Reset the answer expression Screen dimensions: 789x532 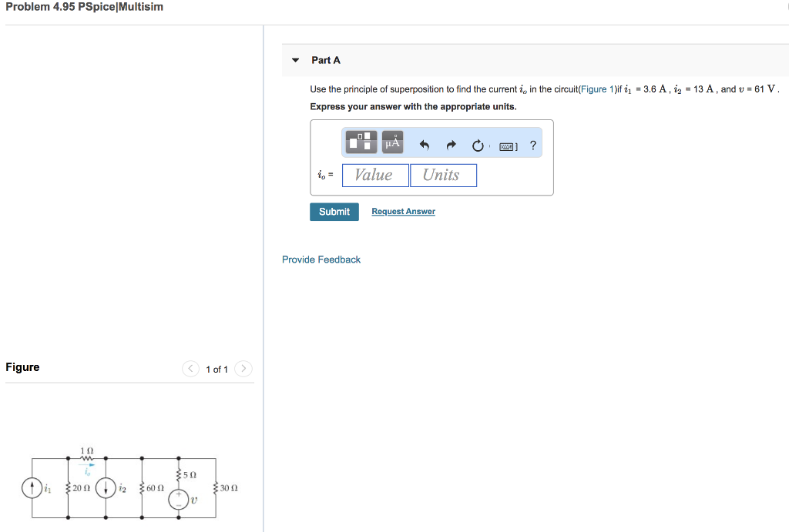coord(478,143)
